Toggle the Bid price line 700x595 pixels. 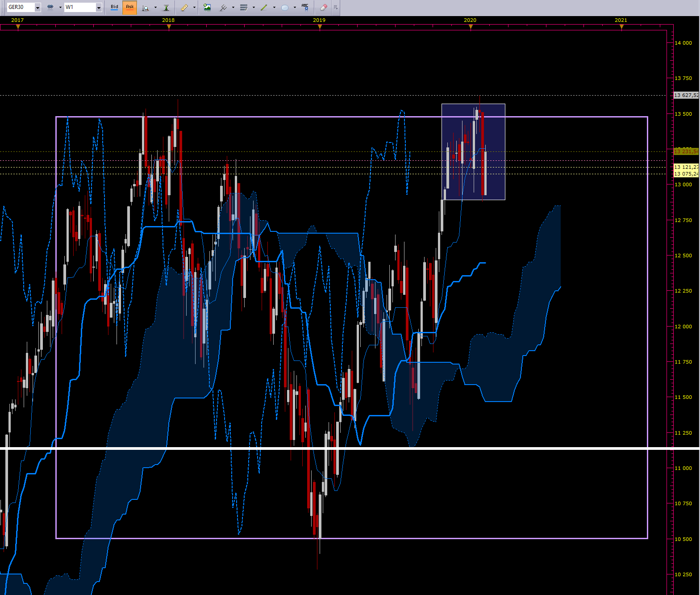tap(114, 7)
